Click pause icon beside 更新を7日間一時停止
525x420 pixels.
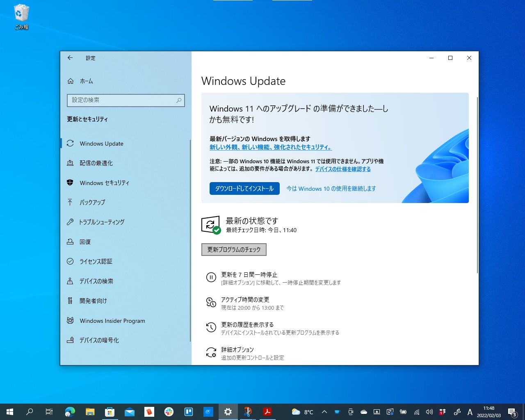pyautogui.click(x=211, y=278)
